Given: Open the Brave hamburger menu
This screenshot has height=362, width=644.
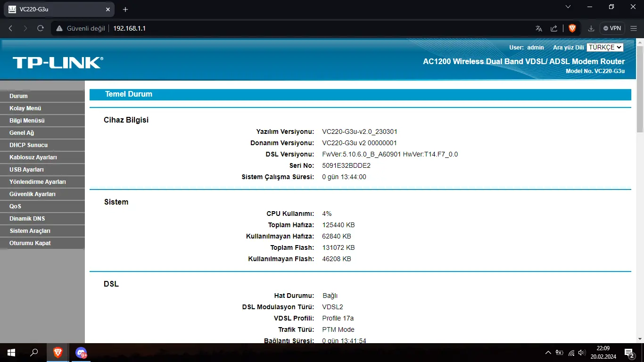Looking at the screenshot, I should pyautogui.click(x=634, y=28).
